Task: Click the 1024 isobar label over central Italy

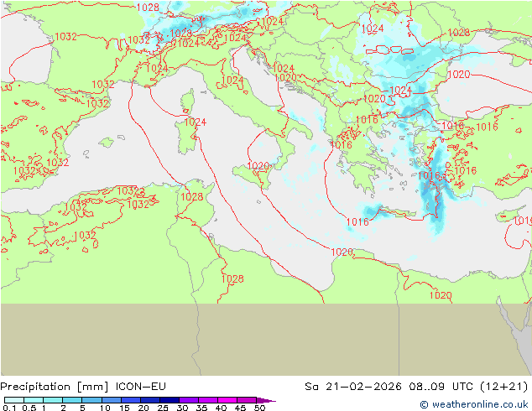Action: [x=232, y=81]
